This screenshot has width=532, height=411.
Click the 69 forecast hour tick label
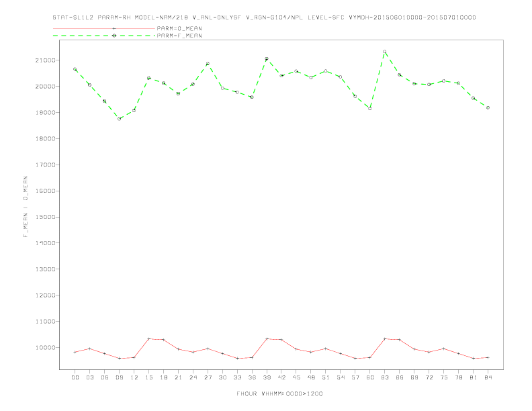[x=414, y=377]
